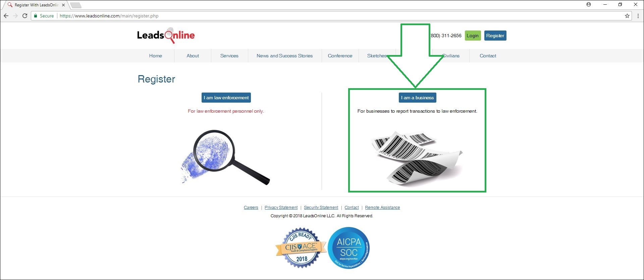
Task: Open the Sketches menu item
Action: pyautogui.click(x=377, y=56)
